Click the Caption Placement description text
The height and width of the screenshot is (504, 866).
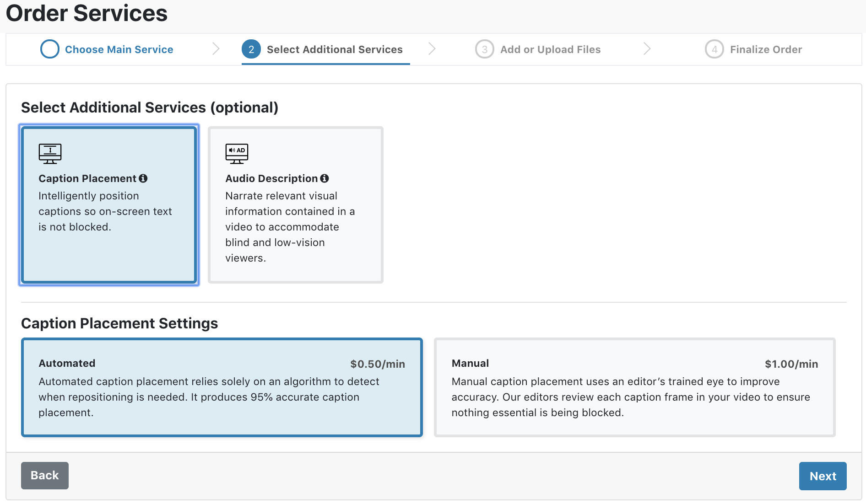105,211
